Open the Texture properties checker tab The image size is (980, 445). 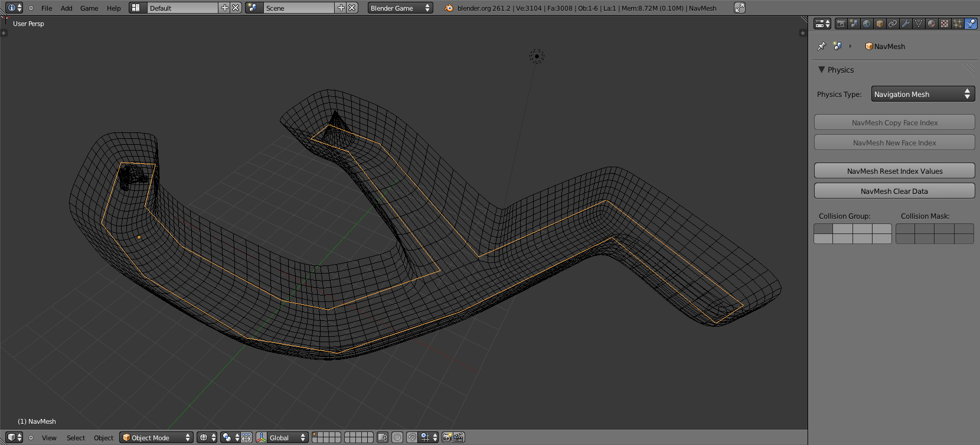[945, 24]
